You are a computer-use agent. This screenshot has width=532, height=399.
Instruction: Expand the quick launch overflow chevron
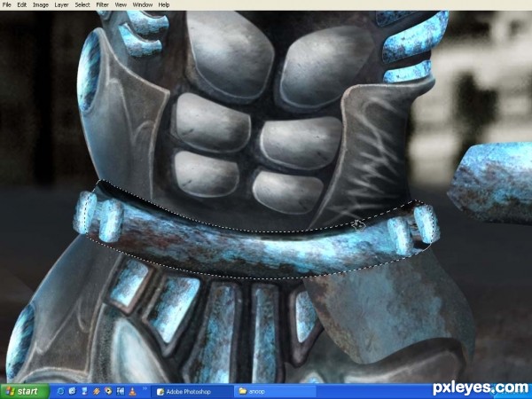[145, 388]
